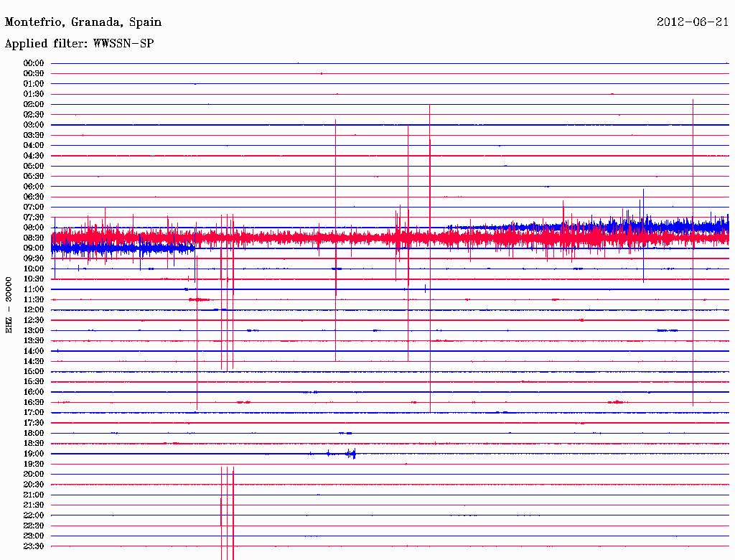This screenshot has width=735, height=560.
Task: Select the 00:00 time label
Action: coord(34,63)
